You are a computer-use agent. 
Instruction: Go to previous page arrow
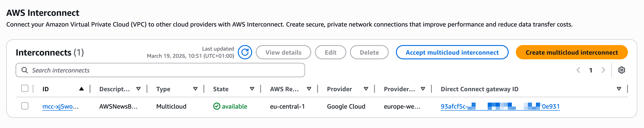[x=578, y=70]
